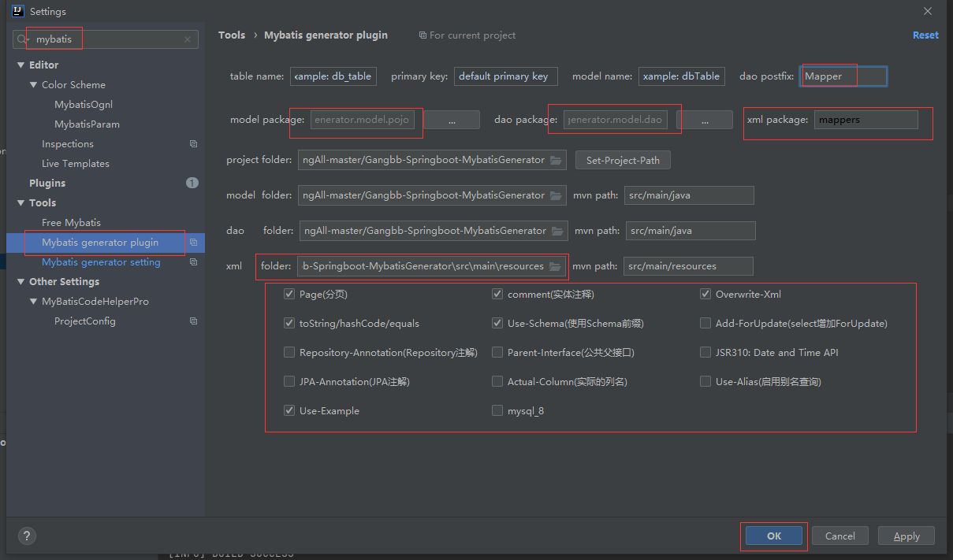Clear the mybatis search text
953x560 pixels.
(x=188, y=39)
